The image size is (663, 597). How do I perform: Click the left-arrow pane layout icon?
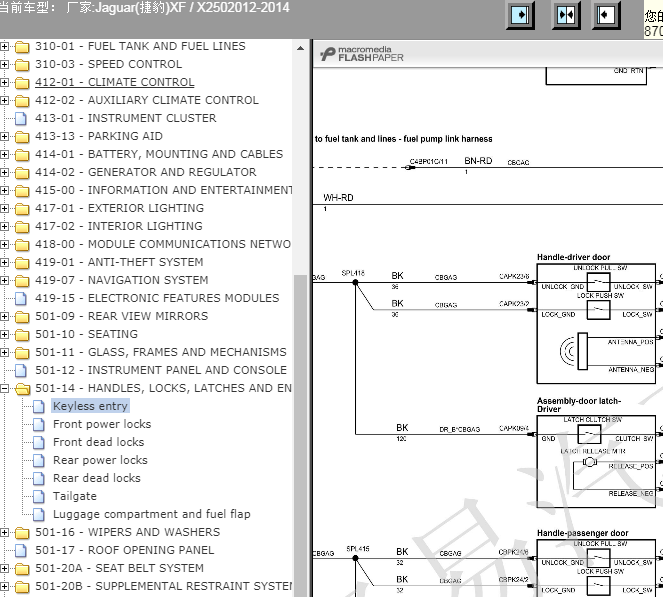click(x=607, y=16)
